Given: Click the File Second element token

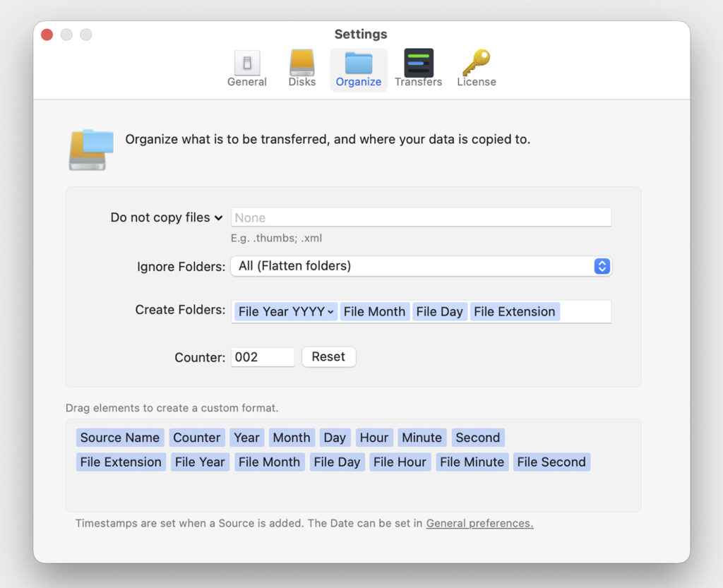Looking at the screenshot, I should (551, 462).
